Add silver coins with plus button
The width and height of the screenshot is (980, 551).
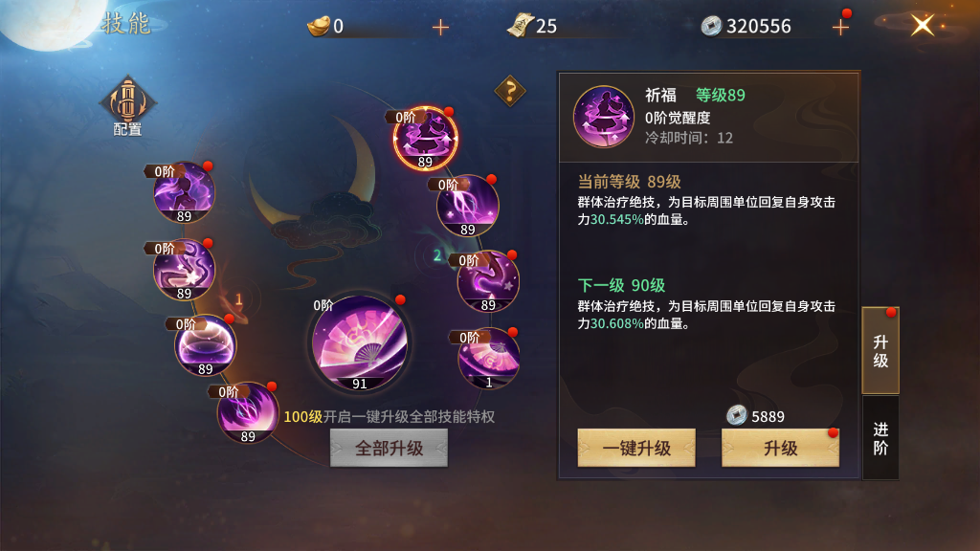[840, 27]
